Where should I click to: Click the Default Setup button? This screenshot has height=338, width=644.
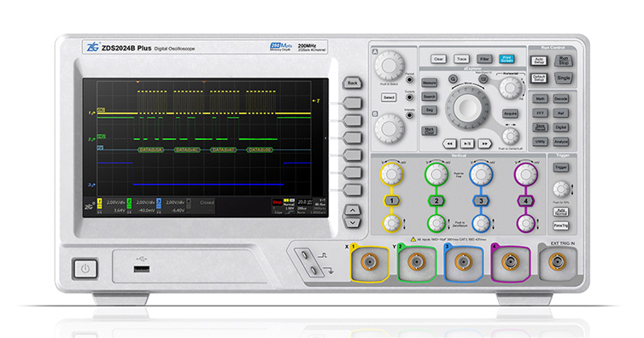point(539,78)
